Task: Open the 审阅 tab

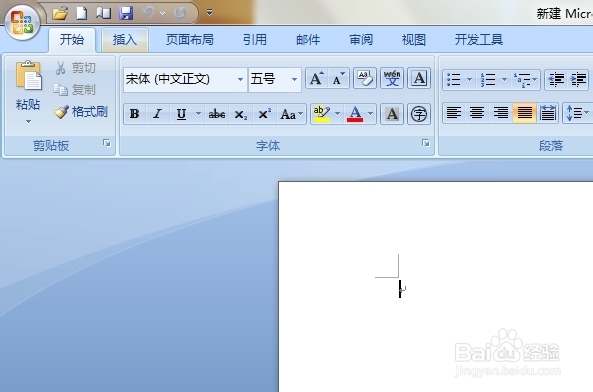Action: point(361,40)
